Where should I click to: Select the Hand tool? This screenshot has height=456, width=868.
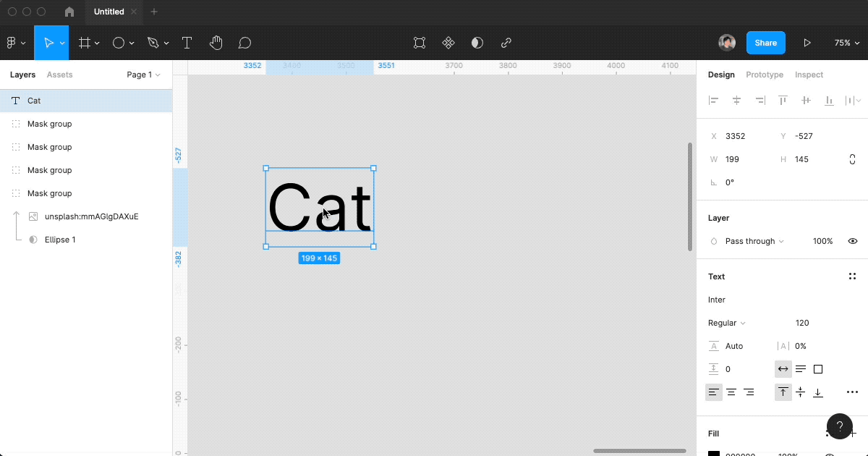216,43
